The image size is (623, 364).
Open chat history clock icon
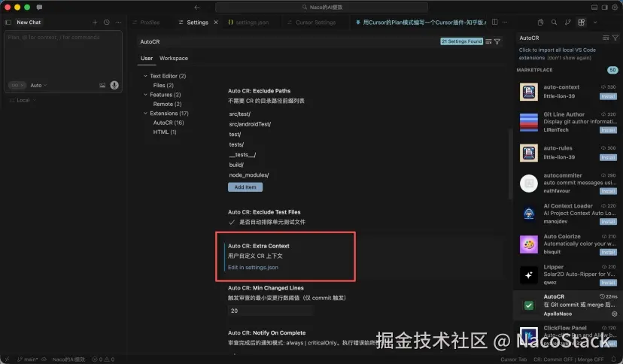pos(107,23)
